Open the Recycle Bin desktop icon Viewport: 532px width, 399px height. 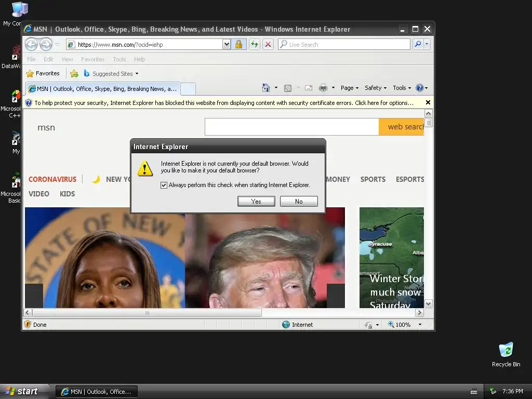506,354
